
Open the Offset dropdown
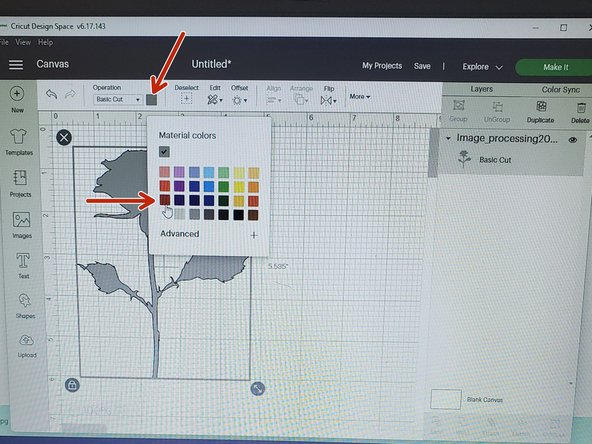(240, 100)
